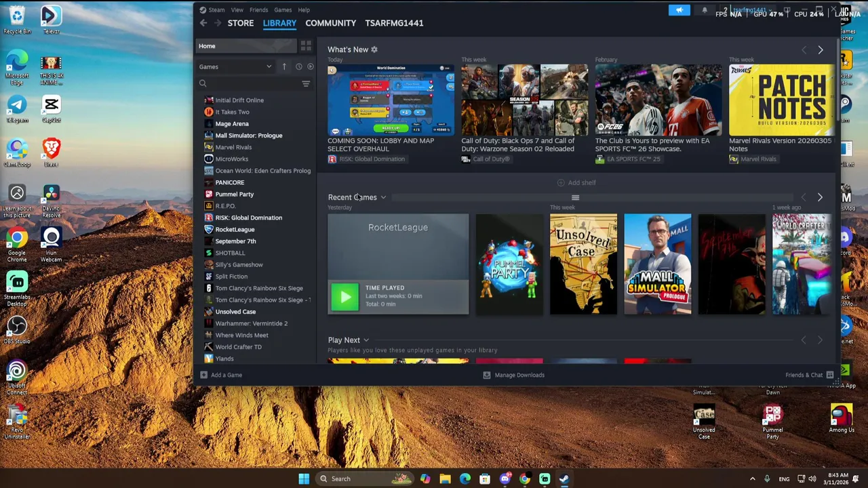Show next What's New items with the right arrow
The width and height of the screenshot is (868, 488).
tap(820, 49)
